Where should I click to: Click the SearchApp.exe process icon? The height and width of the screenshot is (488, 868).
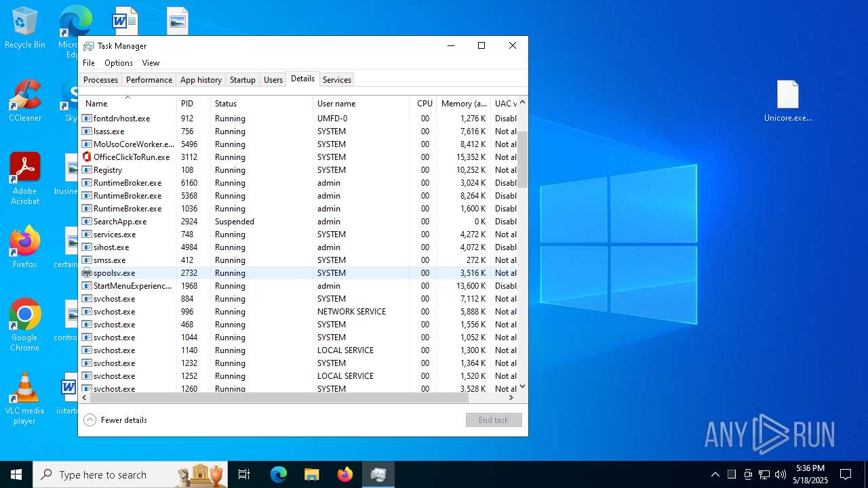tap(87, 221)
